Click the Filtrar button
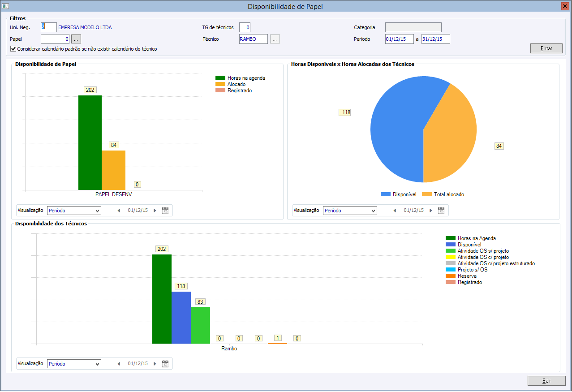572x392 pixels. click(x=546, y=48)
